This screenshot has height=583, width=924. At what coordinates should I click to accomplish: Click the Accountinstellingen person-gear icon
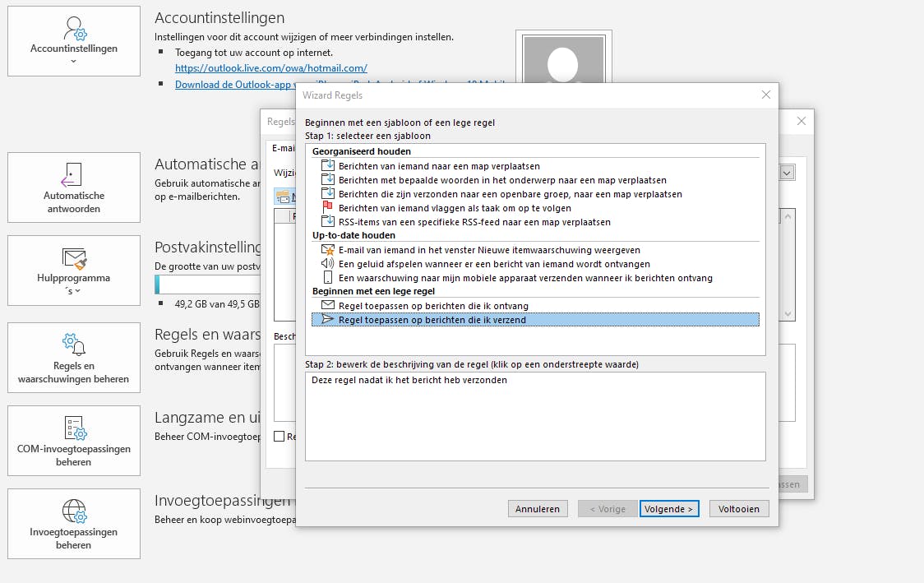click(74, 28)
